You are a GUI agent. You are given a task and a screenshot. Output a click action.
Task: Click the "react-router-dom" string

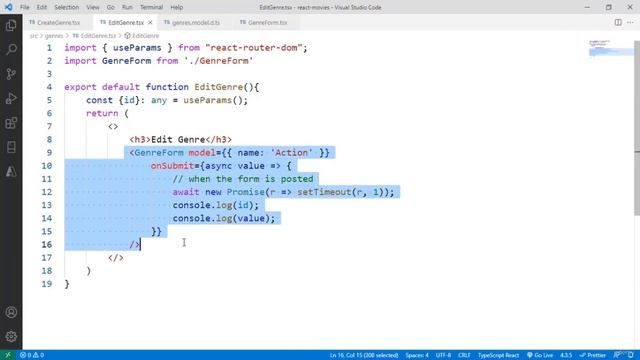click(x=253, y=48)
